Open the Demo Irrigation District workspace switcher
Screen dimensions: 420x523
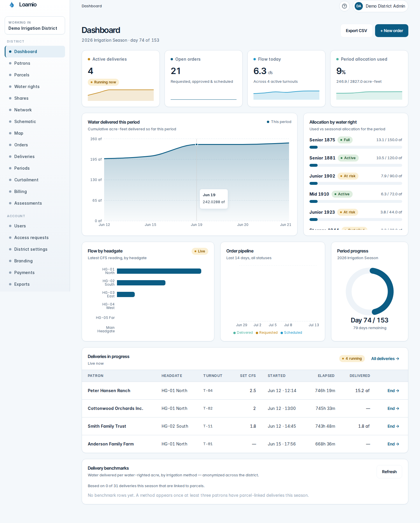point(35,25)
